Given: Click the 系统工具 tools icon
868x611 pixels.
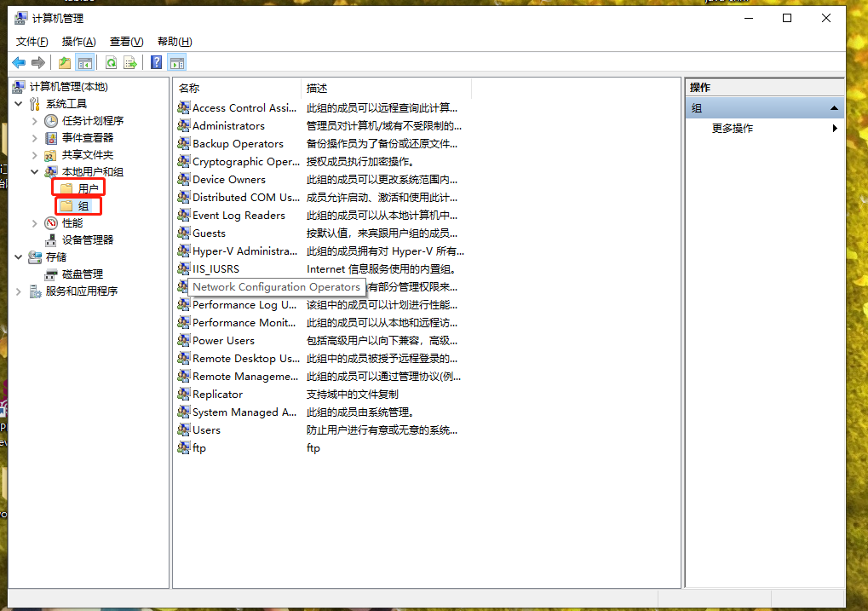Looking at the screenshot, I should point(35,104).
